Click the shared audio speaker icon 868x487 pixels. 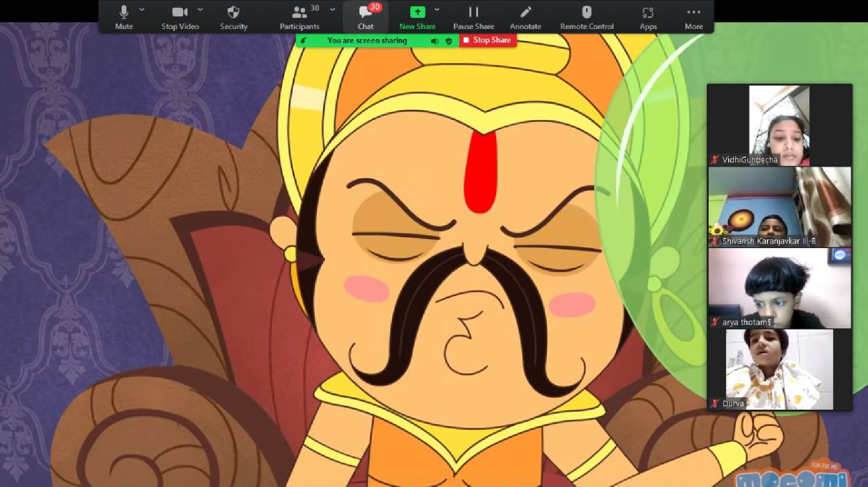[x=435, y=41]
